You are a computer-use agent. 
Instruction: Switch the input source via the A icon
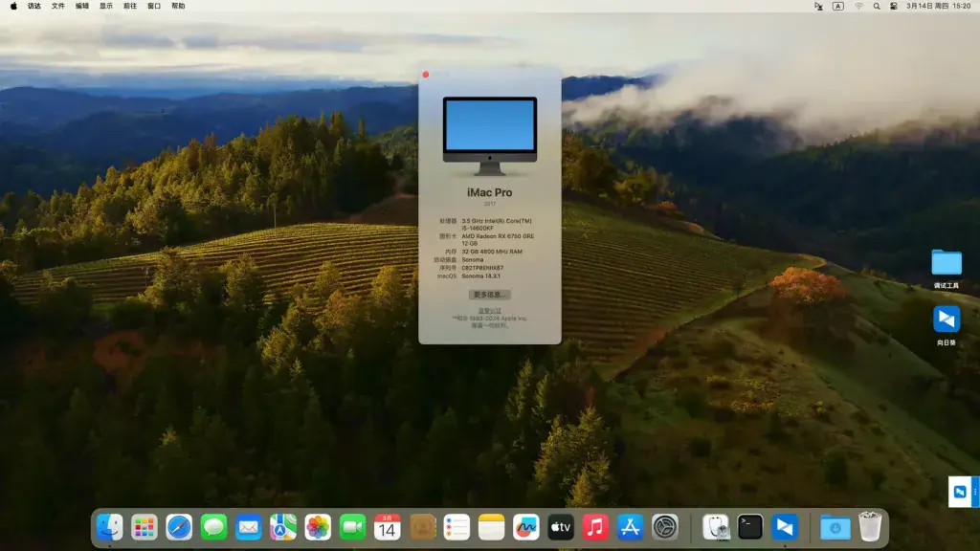(838, 7)
